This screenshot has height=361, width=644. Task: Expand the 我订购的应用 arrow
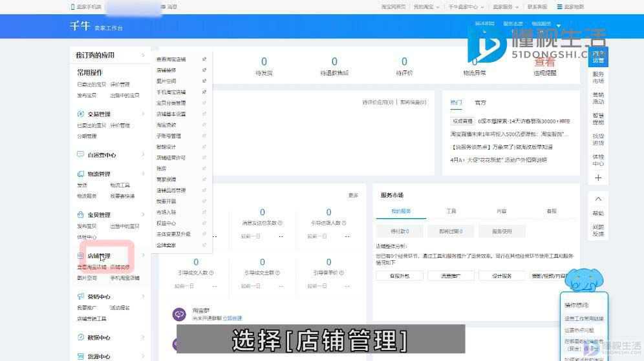(144, 55)
